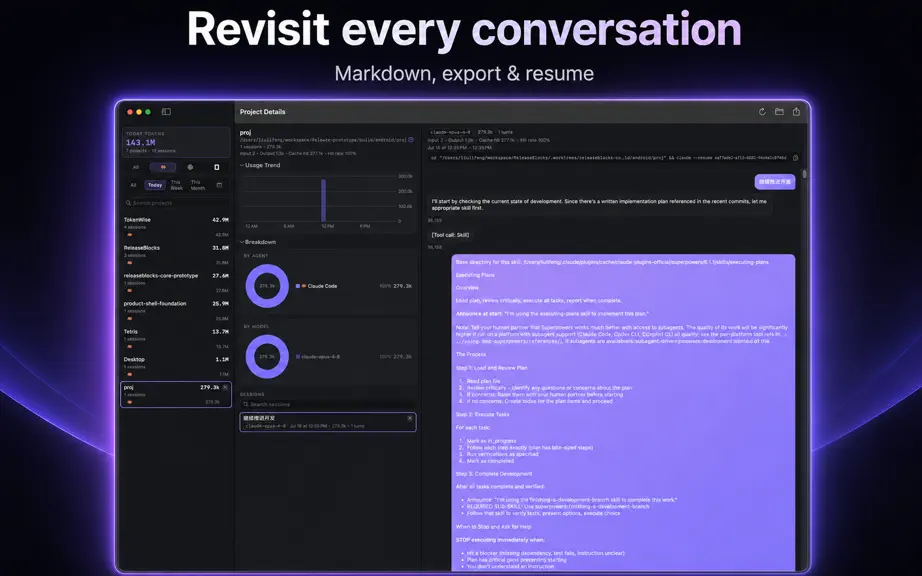The image size is (922, 576).
Task: Click "I'll start by checking" assistant message
Action: pyautogui.click(x=599, y=205)
